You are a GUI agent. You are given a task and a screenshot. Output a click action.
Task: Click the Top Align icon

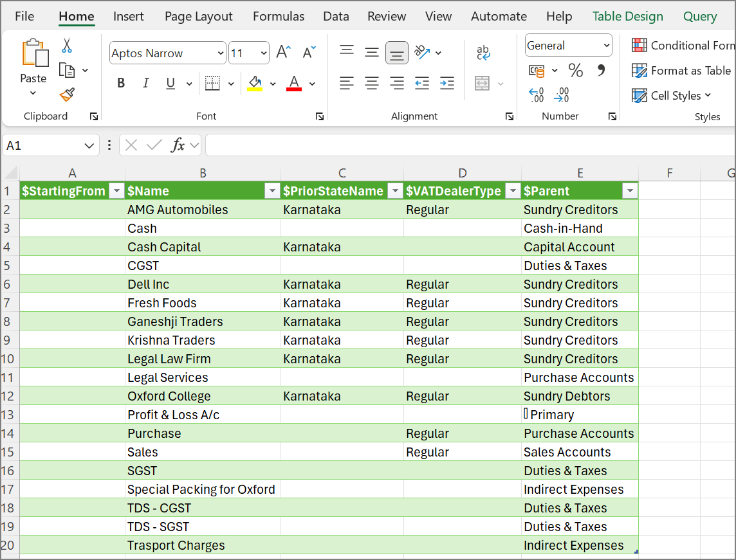[x=347, y=51]
